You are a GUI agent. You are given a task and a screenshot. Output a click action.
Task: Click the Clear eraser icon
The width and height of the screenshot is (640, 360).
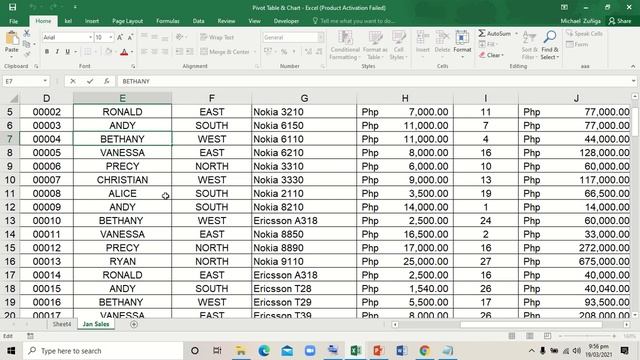pyautogui.click(x=482, y=55)
